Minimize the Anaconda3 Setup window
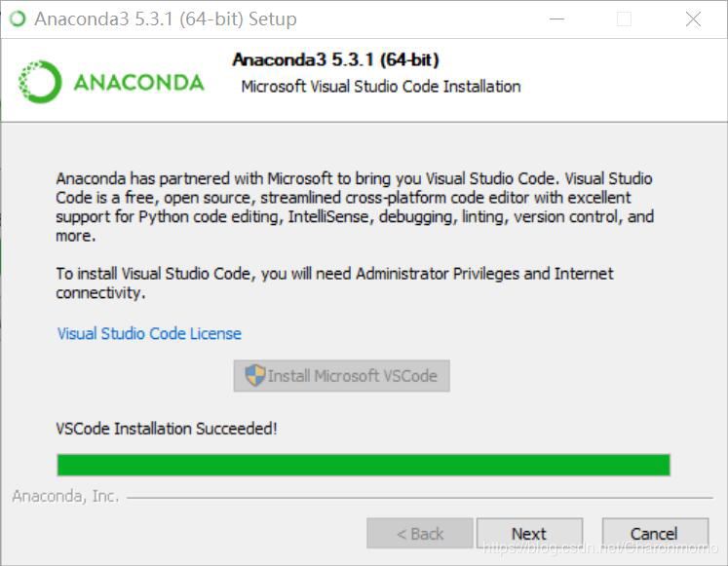Screen dimensions: 728x566 pos(556,19)
